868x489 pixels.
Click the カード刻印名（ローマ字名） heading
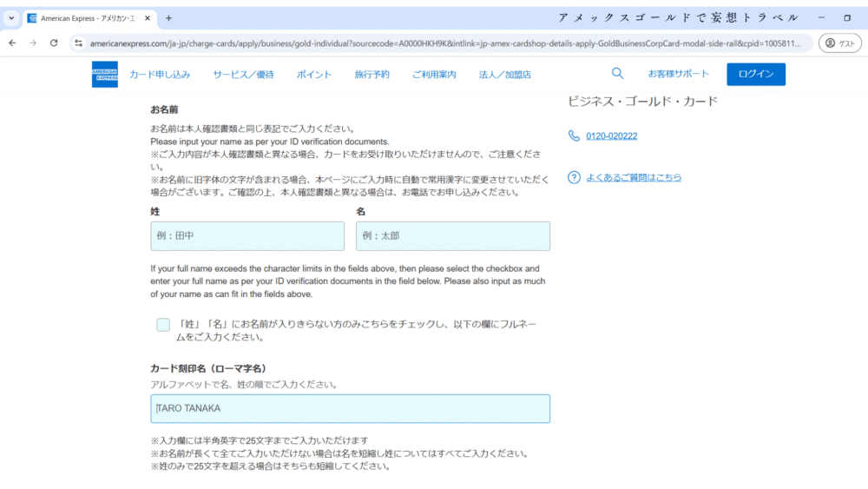pos(210,368)
